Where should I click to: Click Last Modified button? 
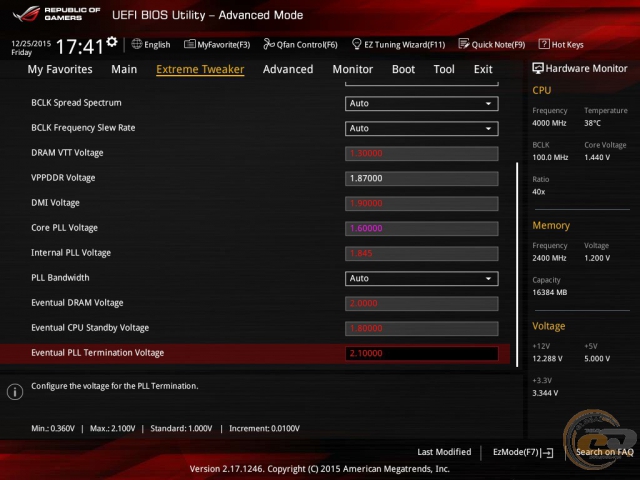[444, 452]
